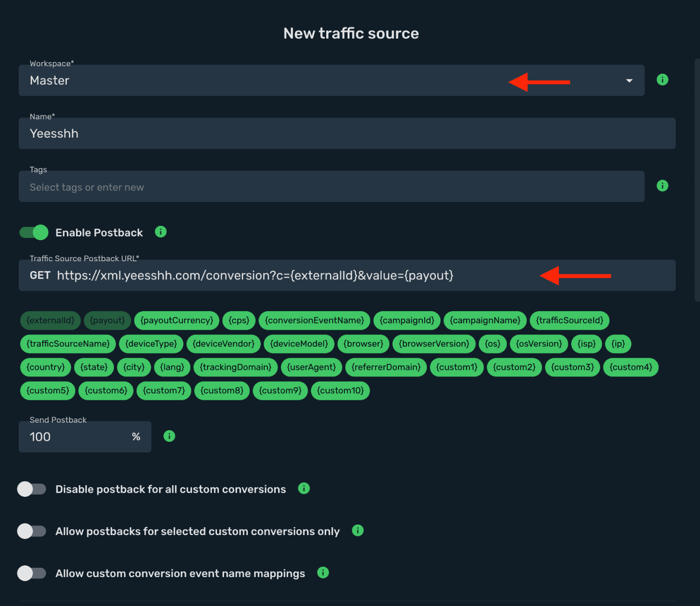Viewport: 700px width, 606px height.
Task: Enable Allow postbacks for selected custom conversions only
Action: point(32,531)
